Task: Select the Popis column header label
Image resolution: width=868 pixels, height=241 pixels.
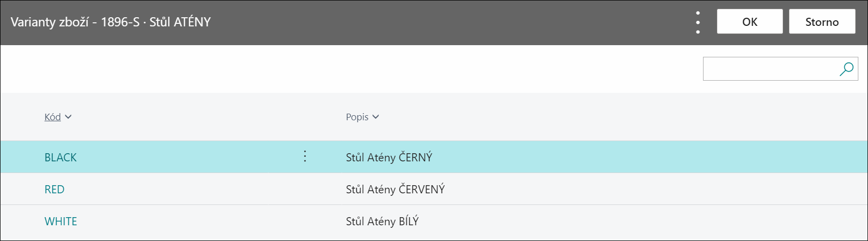Action: tap(357, 117)
